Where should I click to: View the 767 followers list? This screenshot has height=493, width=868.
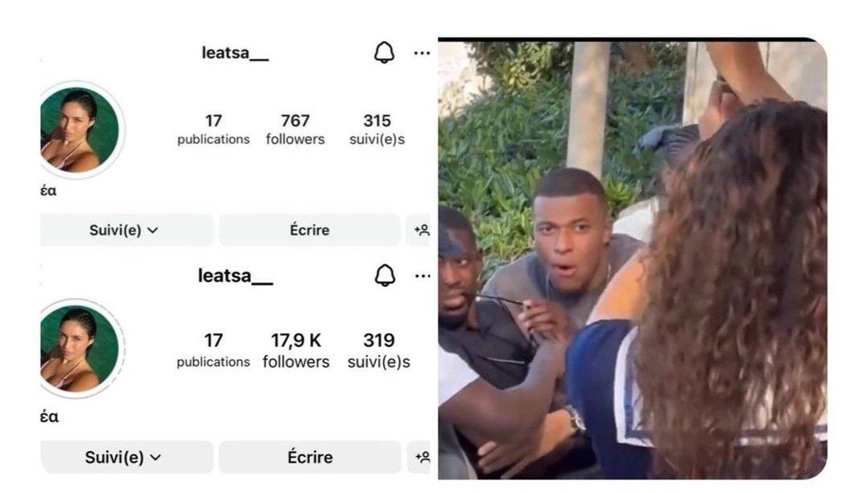pos(295,129)
